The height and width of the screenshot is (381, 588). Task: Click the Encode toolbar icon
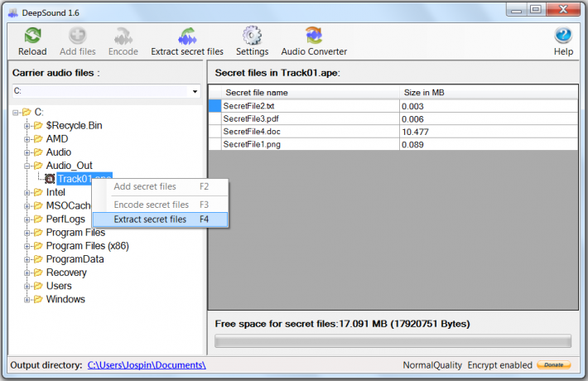(x=123, y=36)
